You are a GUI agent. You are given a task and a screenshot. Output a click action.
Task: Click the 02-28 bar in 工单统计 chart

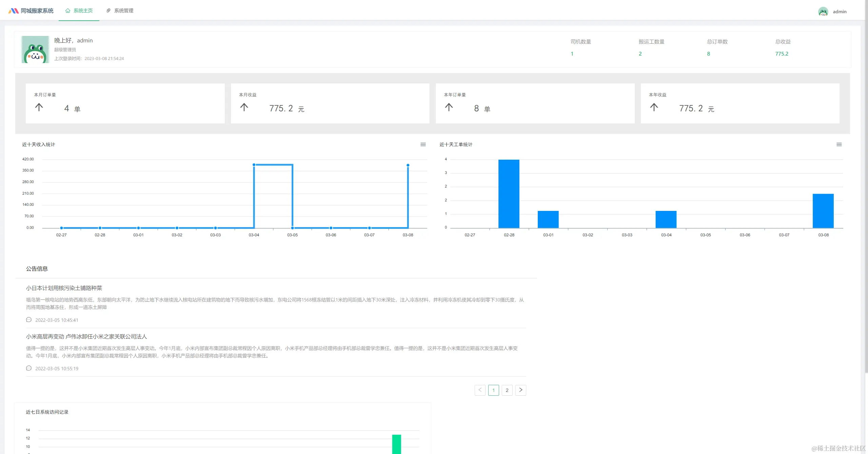click(509, 194)
